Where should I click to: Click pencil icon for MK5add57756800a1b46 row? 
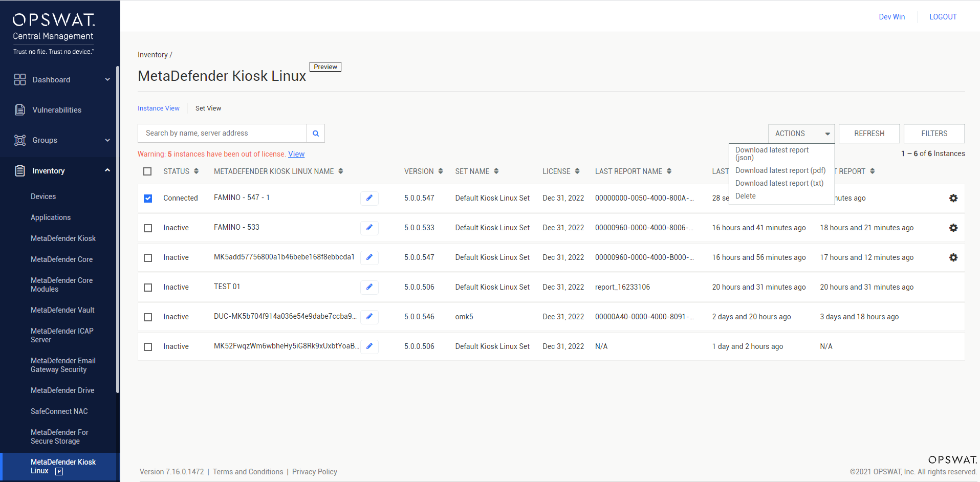pyautogui.click(x=369, y=257)
